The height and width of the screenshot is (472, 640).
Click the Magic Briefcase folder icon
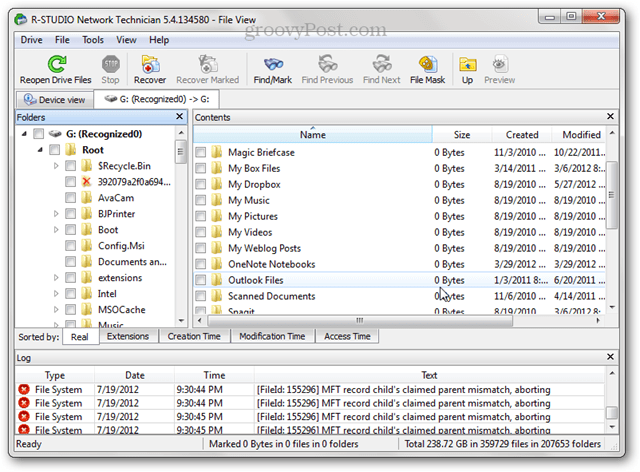click(x=217, y=152)
